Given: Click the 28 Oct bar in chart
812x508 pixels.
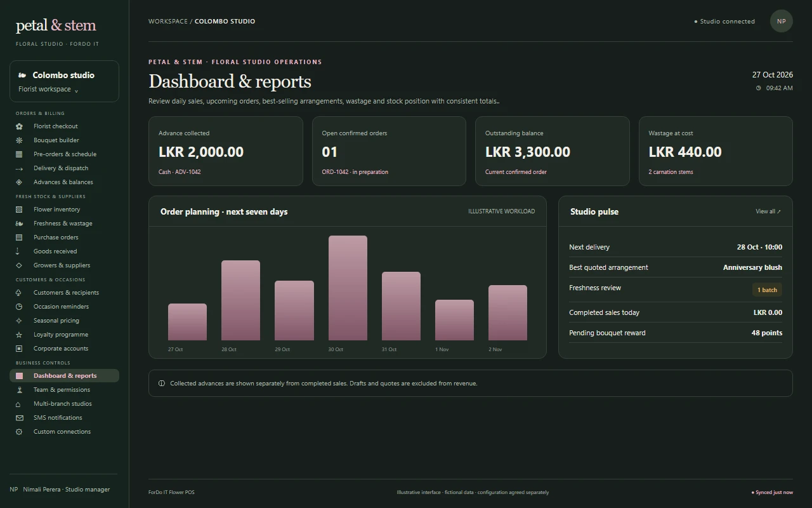Looking at the screenshot, I should coord(240,300).
